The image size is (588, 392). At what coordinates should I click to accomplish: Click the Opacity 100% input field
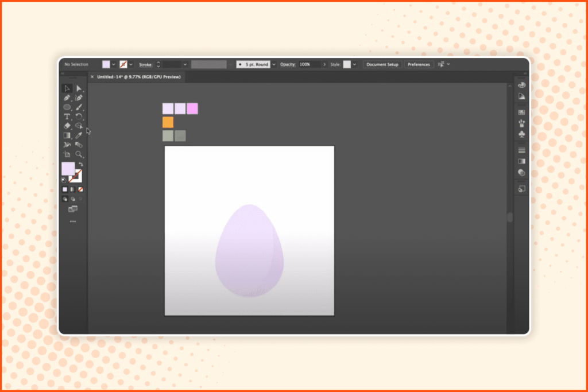[310, 64]
